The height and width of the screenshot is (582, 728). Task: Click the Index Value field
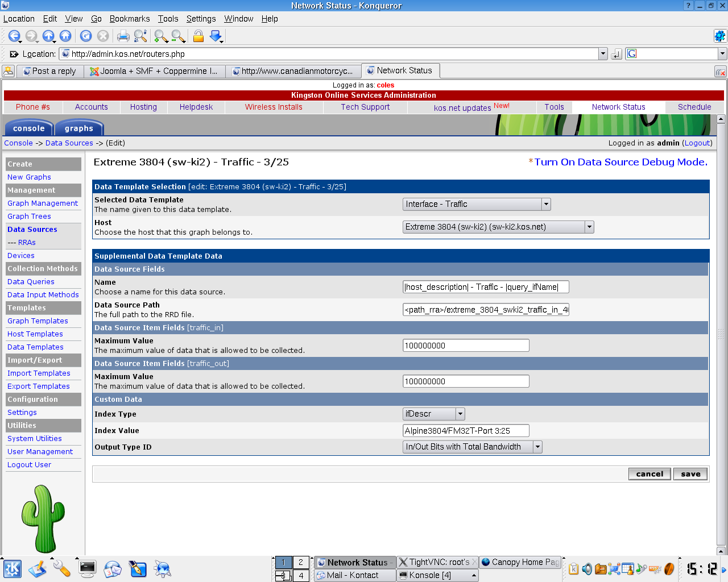click(466, 431)
